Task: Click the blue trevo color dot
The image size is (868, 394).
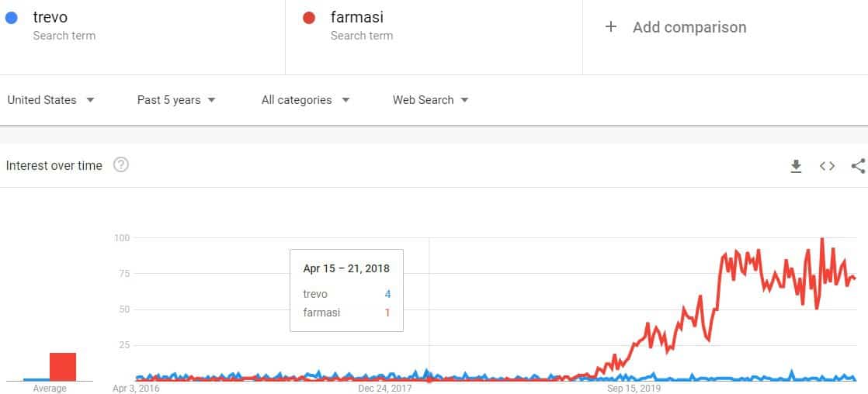Action: click(11, 18)
